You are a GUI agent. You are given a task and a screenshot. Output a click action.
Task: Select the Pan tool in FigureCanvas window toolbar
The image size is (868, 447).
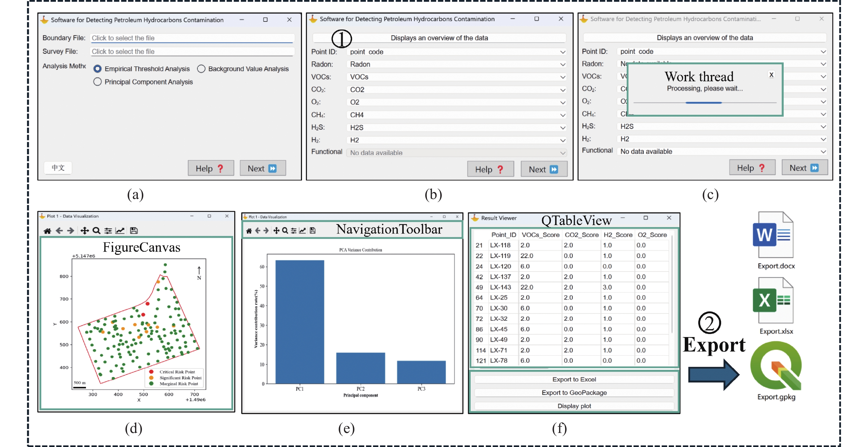point(84,231)
